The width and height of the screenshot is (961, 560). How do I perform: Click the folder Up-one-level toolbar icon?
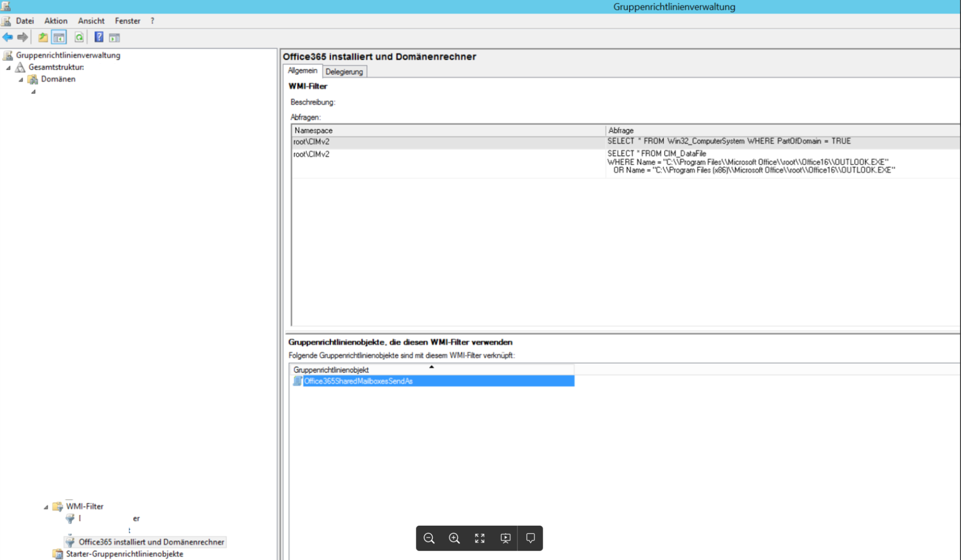(x=43, y=37)
